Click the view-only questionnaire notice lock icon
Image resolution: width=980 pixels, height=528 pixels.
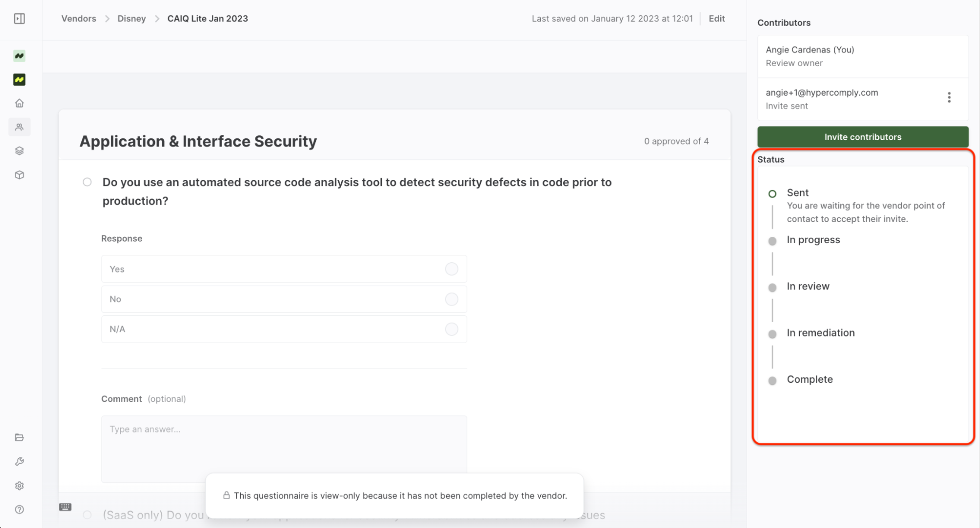(226, 495)
